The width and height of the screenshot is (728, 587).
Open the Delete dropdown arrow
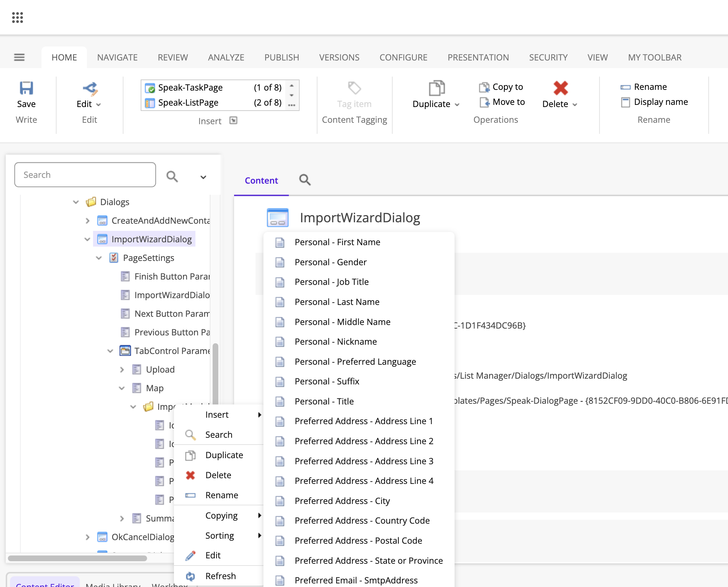575,105
